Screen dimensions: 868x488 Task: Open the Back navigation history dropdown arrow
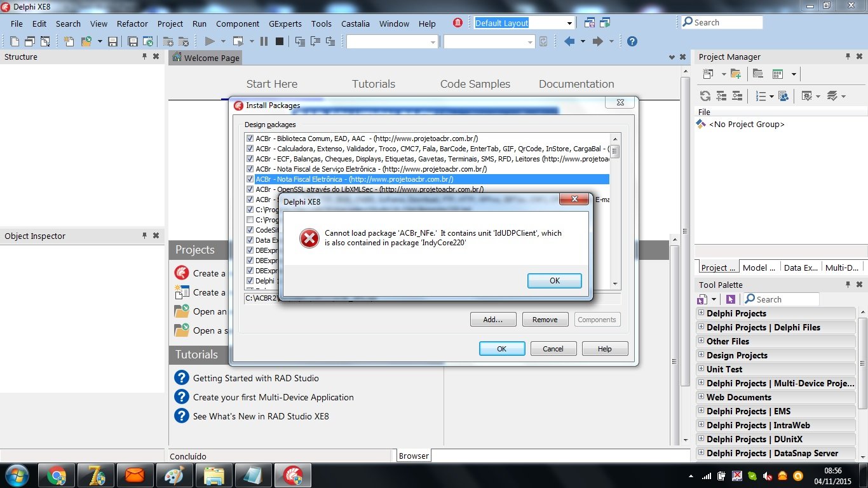582,41
